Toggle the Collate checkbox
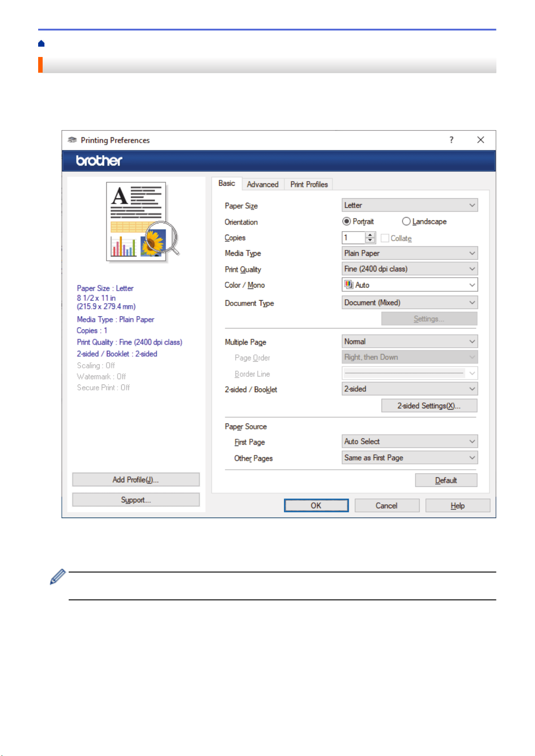 385,238
